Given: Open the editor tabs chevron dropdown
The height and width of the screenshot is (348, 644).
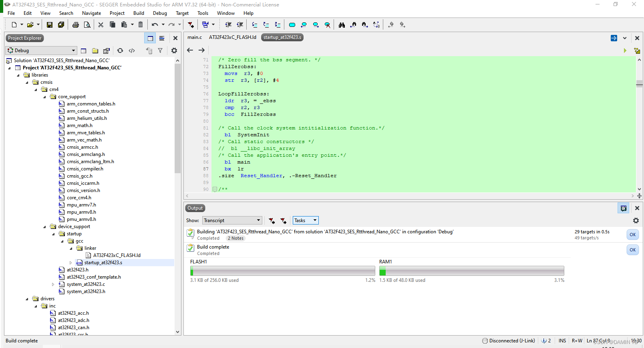Looking at the screenshot, I should (x=625, y=38).
